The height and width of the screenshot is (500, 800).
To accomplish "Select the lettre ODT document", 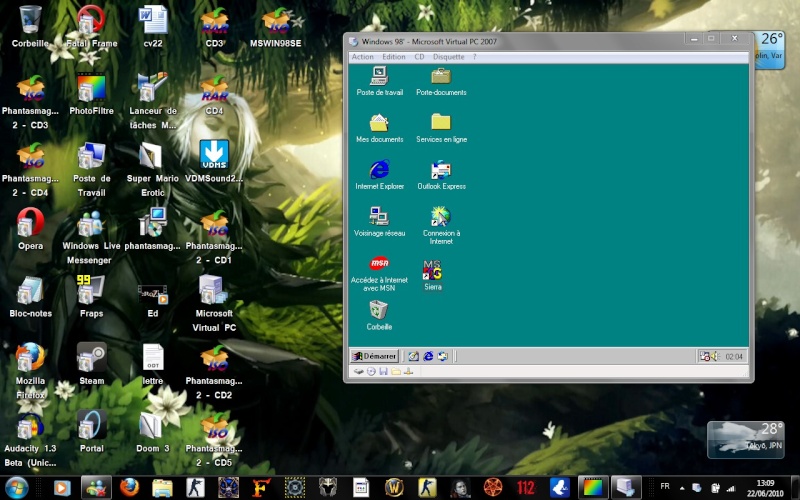I will (x=153, y=364).
